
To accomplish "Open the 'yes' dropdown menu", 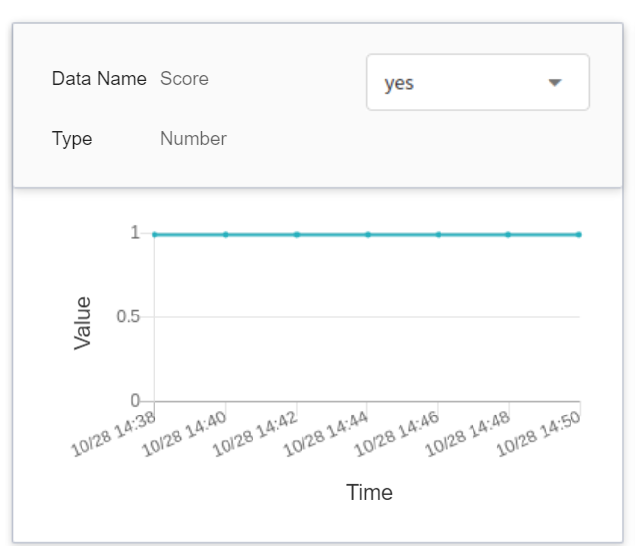I will tap(477, 83).
